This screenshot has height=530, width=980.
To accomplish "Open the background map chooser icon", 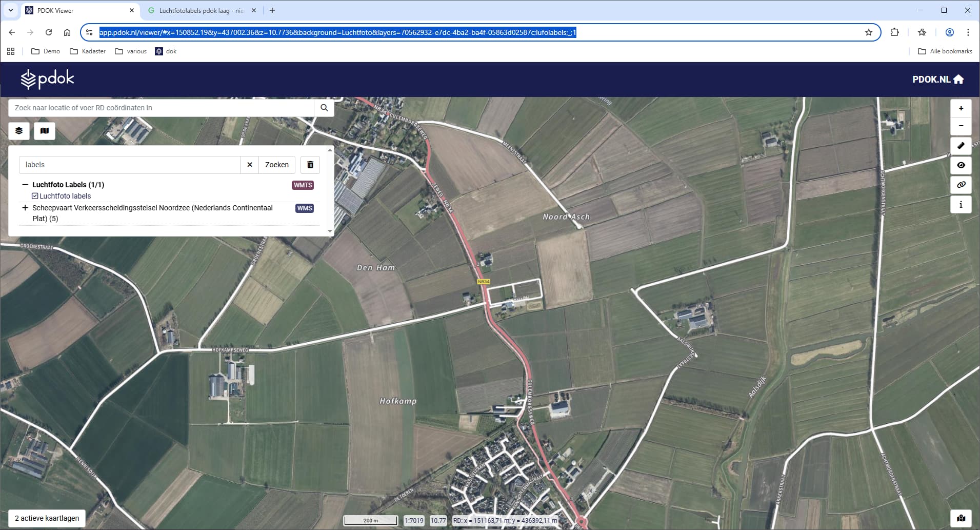I will (45, 131).
